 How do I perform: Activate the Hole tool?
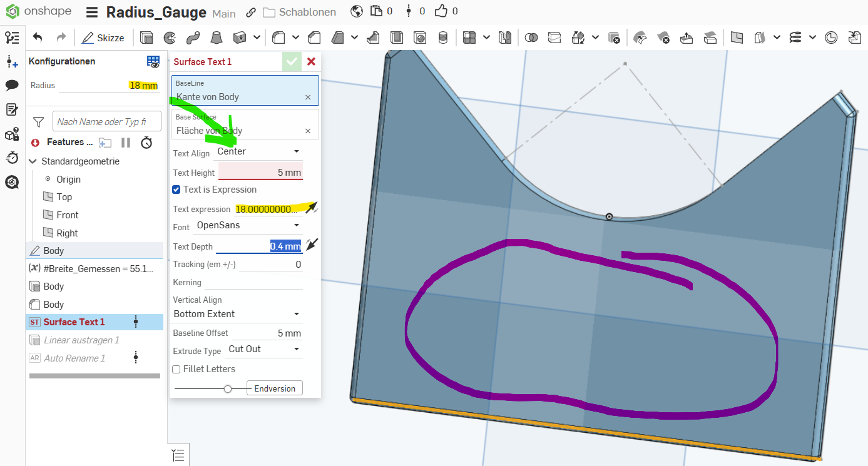421,38
